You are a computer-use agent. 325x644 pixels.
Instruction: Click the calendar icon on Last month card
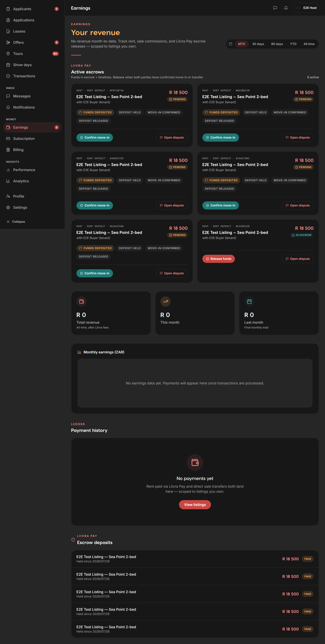point(249,302)
